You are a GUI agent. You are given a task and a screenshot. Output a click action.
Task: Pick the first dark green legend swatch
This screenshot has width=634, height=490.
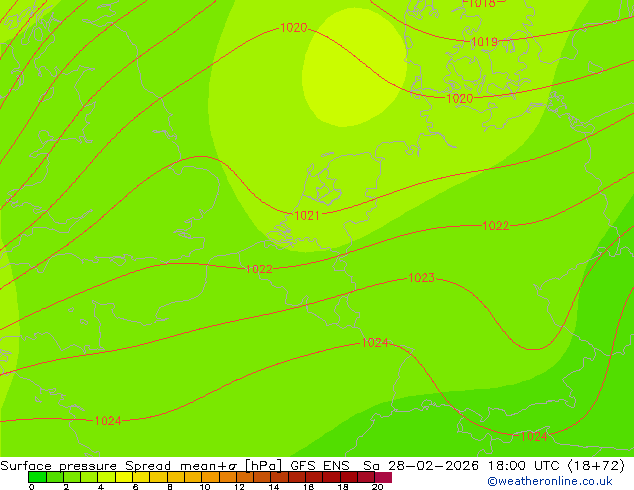[37, 477]
